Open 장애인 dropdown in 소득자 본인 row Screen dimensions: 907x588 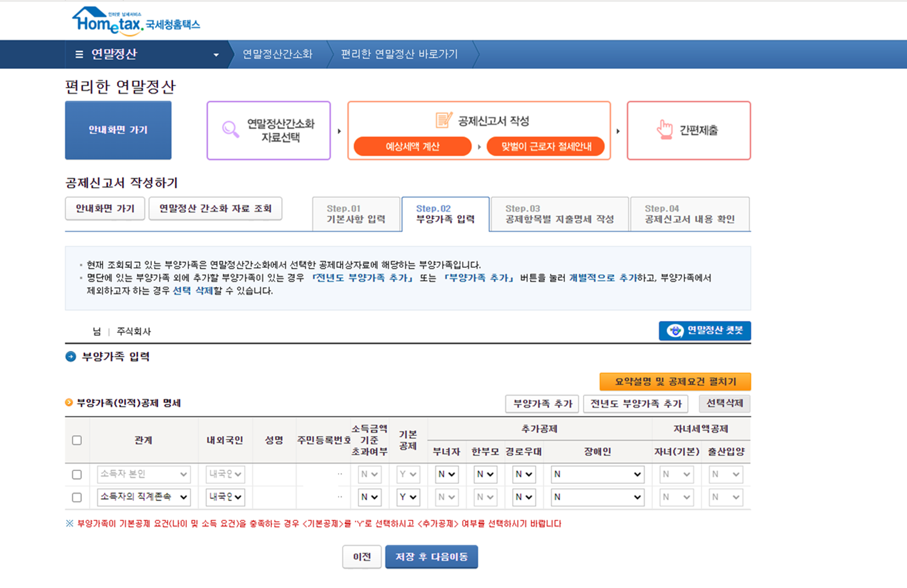pyautogui.click(x=597, y=474)
